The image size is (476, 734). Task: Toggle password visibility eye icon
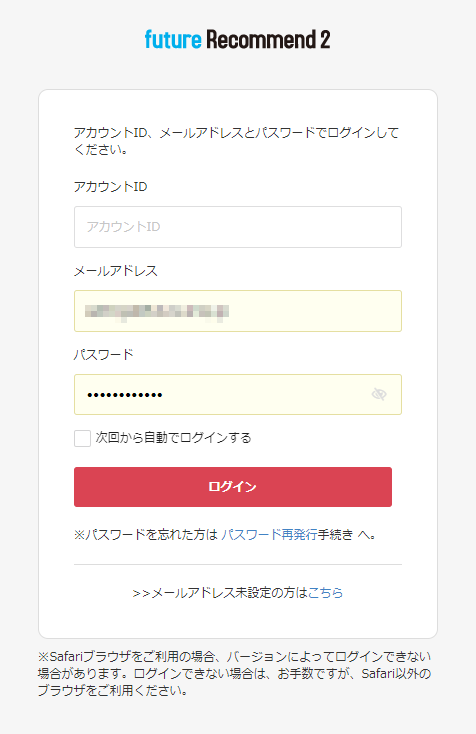coord(379,394)
